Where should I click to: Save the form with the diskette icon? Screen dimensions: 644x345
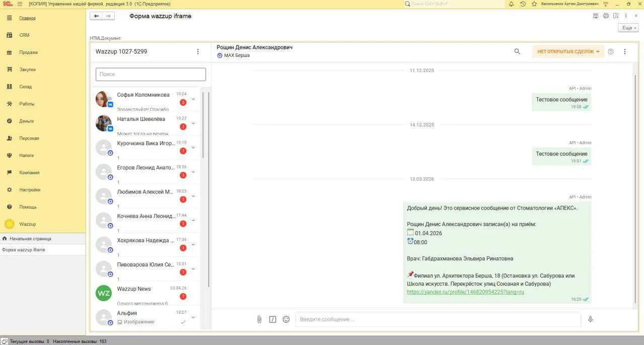coord(596,16)
